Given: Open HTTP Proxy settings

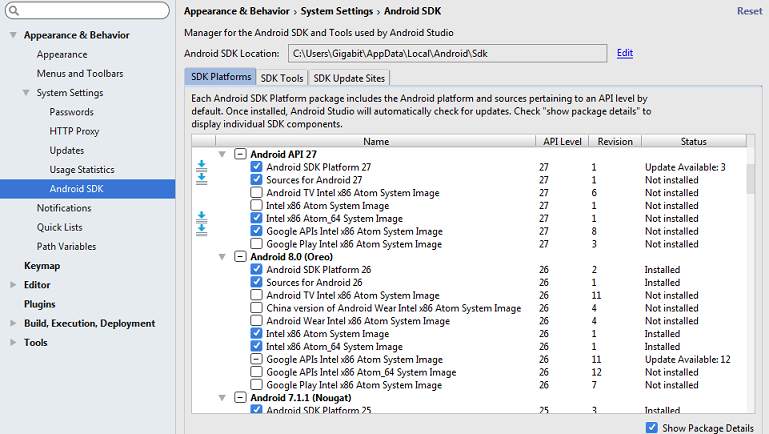Looking at the screenshot, I should pyautogui.click(x=74, y=131).
